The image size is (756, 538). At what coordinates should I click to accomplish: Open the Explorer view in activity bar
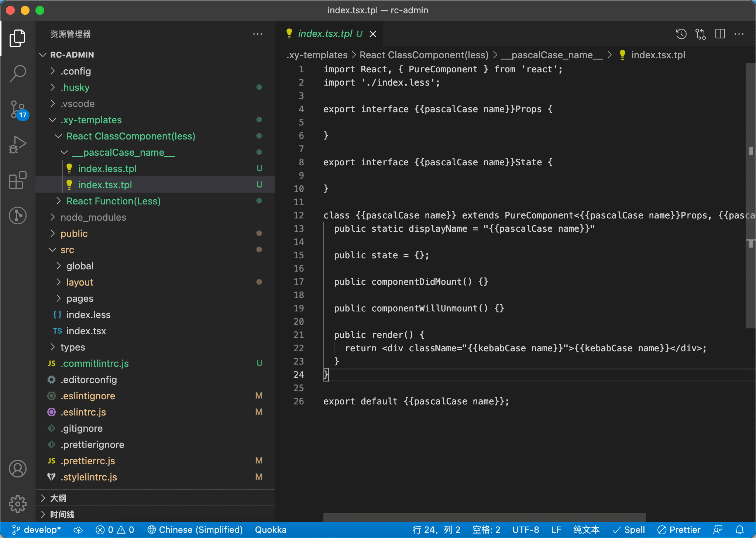17,38
